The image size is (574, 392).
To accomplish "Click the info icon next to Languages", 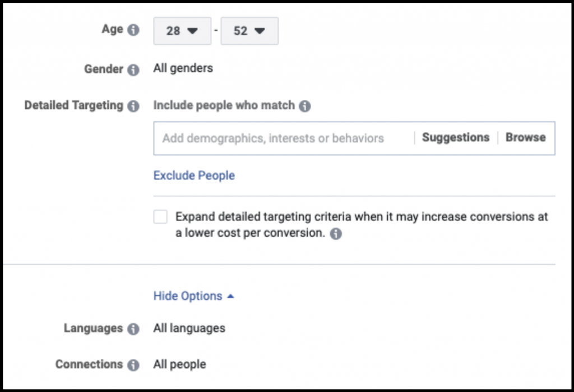I will 133,329.
